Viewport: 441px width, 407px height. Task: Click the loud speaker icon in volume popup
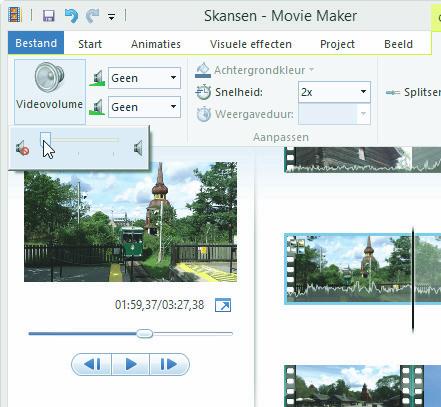tap(138, 148)
